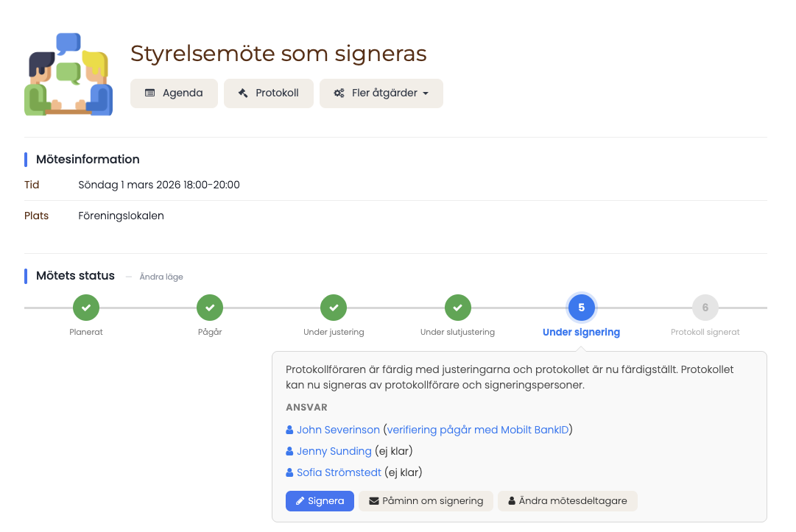Select the Pågår checkmark step
The height and width of the screenshot is (532, 796).
pyautogui.click(x=210, y=308)
